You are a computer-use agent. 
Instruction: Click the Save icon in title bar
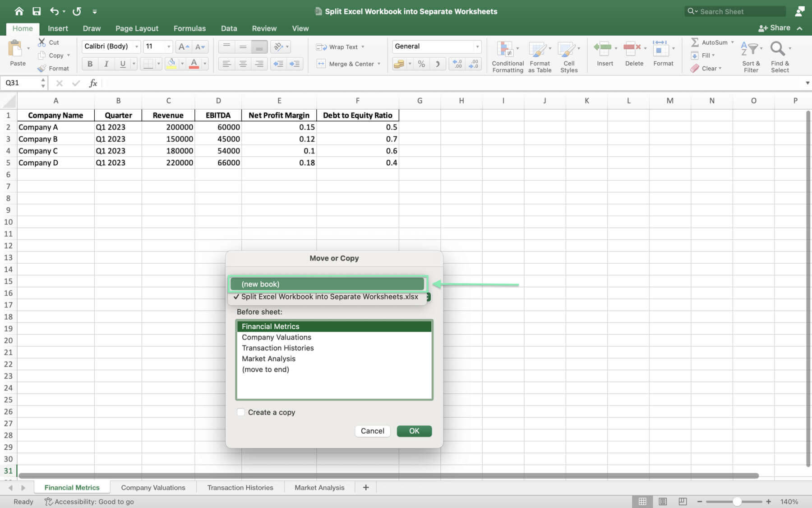click(x=37, y=11)
